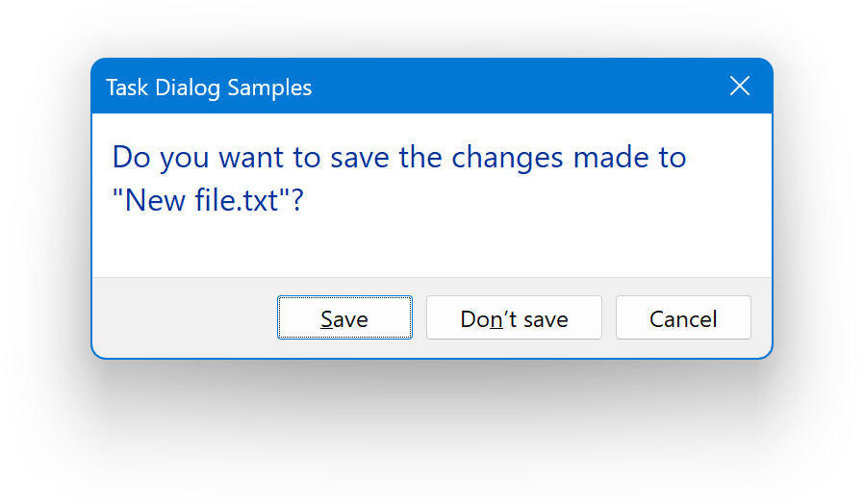Discard changes with Don't save
864x504 pixels.
point(514,318)
